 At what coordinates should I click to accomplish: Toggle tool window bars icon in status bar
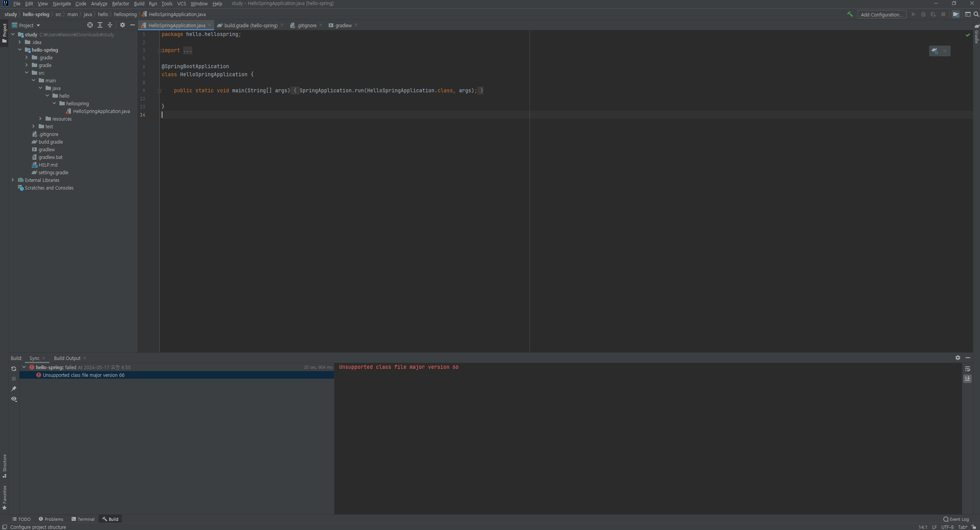(x=4, y=527)
